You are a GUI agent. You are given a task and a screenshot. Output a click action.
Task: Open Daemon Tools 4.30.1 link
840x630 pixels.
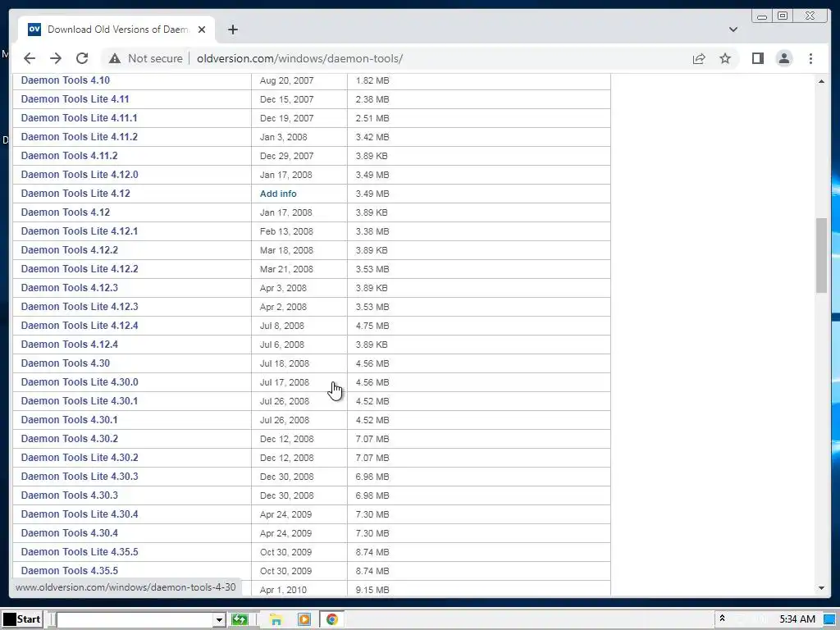[69, 419]
